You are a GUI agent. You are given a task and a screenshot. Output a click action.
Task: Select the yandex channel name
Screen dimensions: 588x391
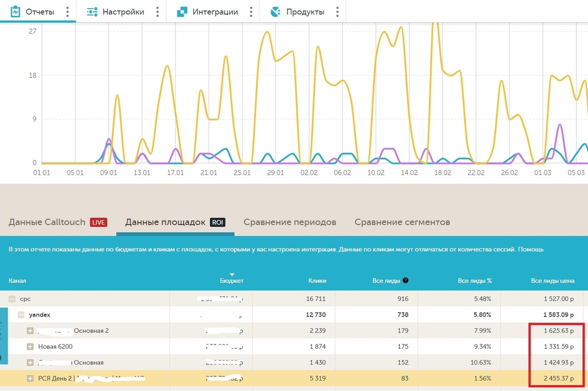[40, 315]
